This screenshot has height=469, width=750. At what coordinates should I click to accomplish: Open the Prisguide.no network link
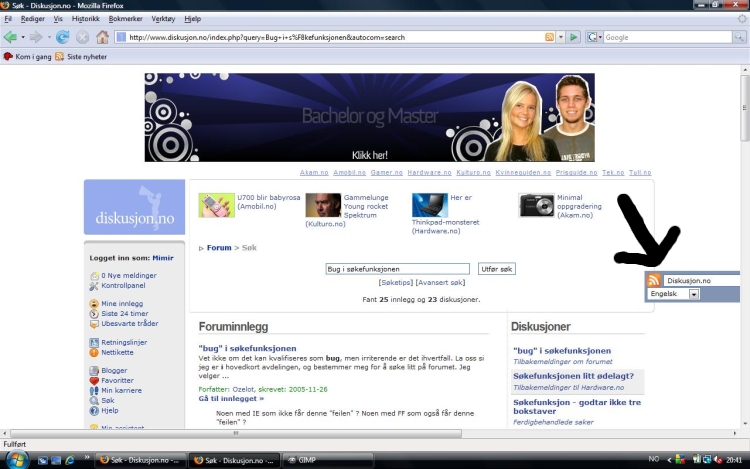576,173
